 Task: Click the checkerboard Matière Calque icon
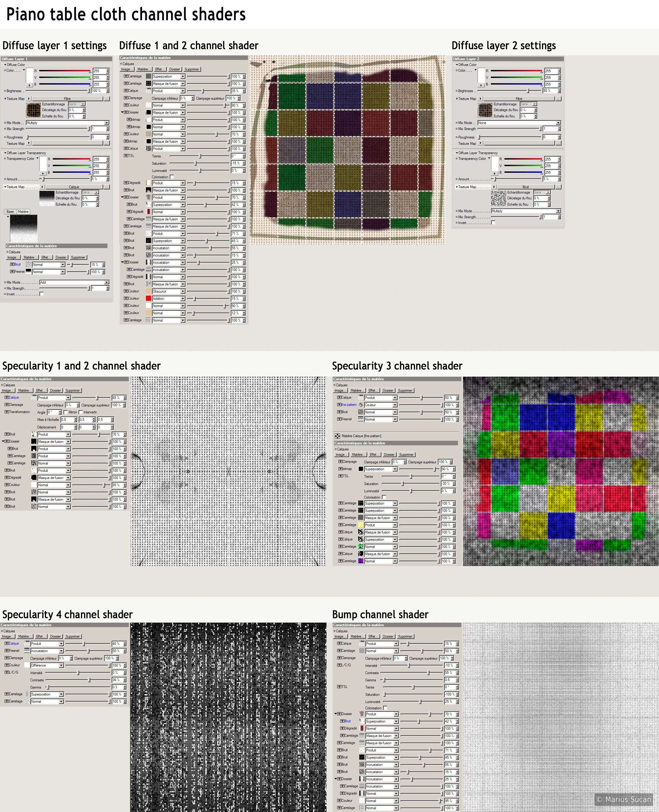pos(337,436)
